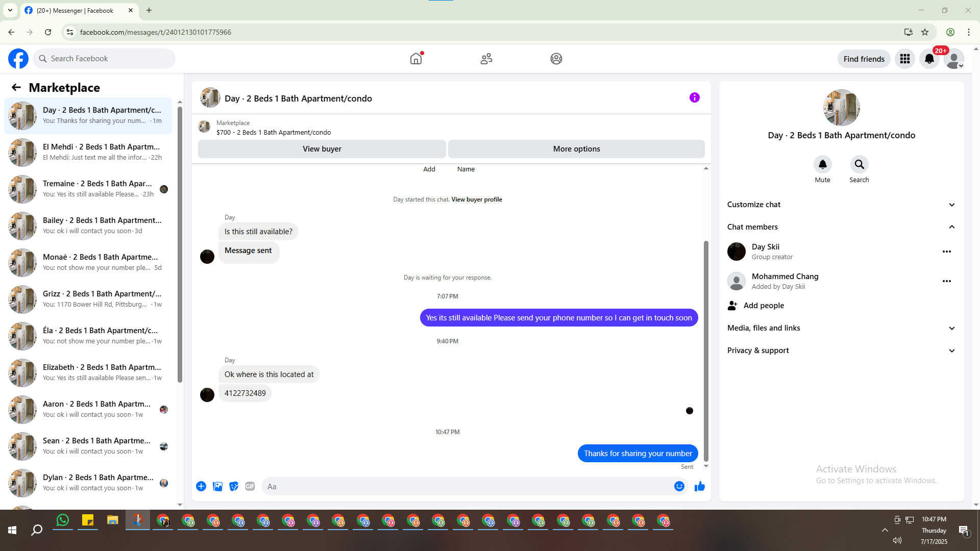Viewport: 980px width, 551px height.
Task: Click the Add people icon
Action: pos(732,306)
